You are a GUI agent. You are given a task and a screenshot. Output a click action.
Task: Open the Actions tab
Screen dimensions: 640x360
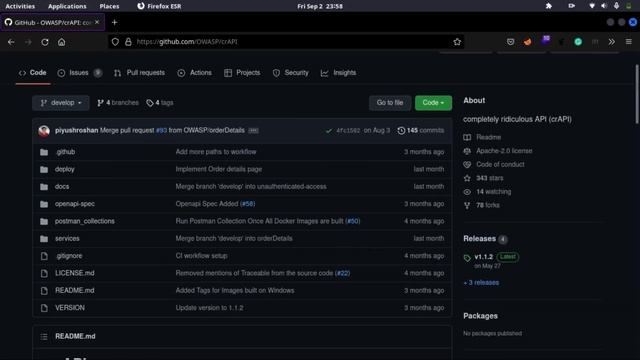tap(195, 73)
